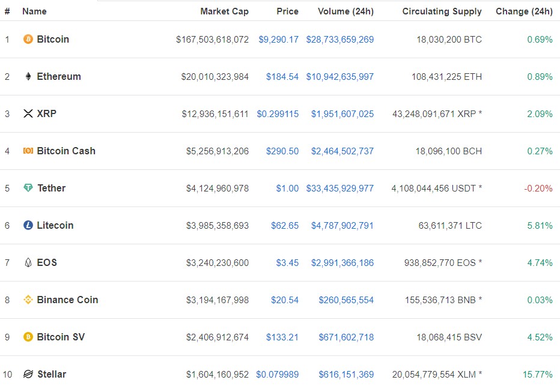Select Bitcoin's market cap $167,503,618,072
Screen dimensions: 560x392
213,40
